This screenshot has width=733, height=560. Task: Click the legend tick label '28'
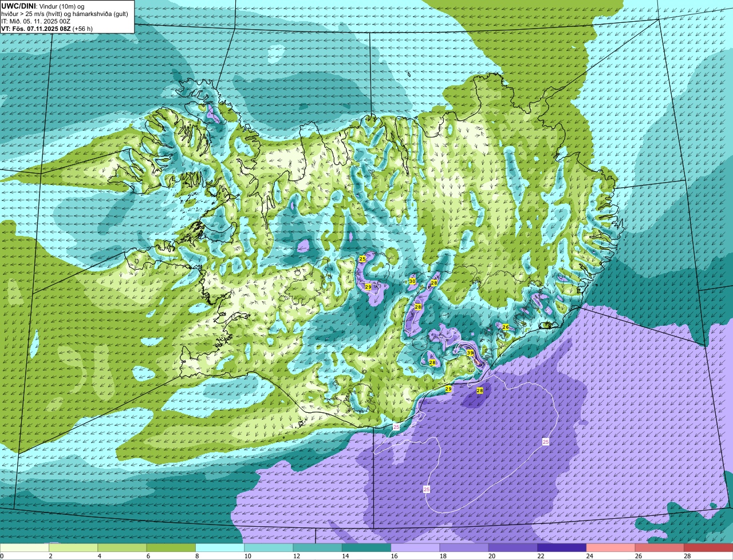[687, 556]
